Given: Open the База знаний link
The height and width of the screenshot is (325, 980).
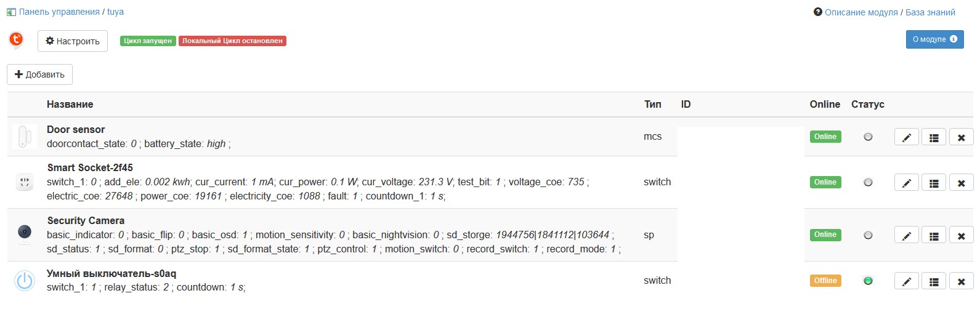Looking at the screenshot, I should point(930,12).
